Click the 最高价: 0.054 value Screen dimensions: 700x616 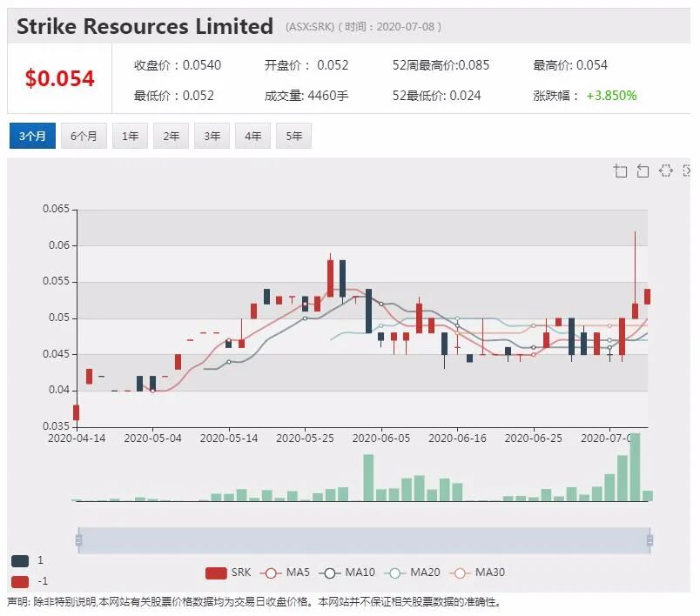570,65
